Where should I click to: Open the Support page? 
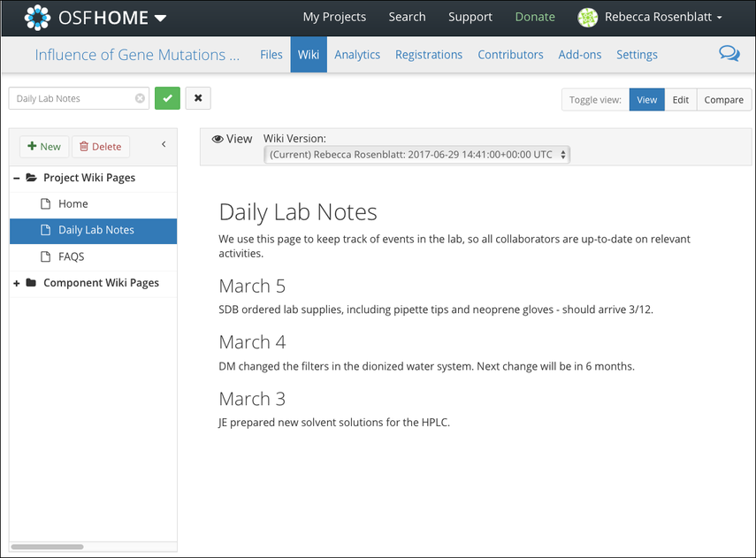[x=470, y=17]
